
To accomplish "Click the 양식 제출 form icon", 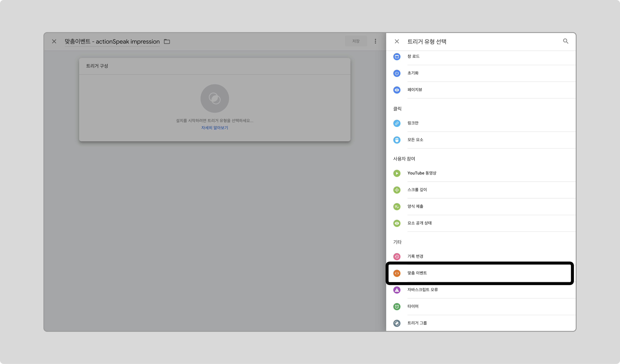I will pos(397,207).
